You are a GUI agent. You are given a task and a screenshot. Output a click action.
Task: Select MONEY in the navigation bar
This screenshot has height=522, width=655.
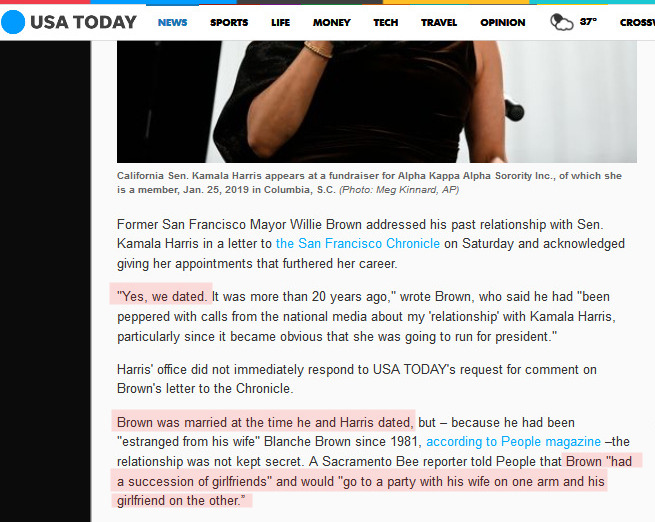pos(332,23)
